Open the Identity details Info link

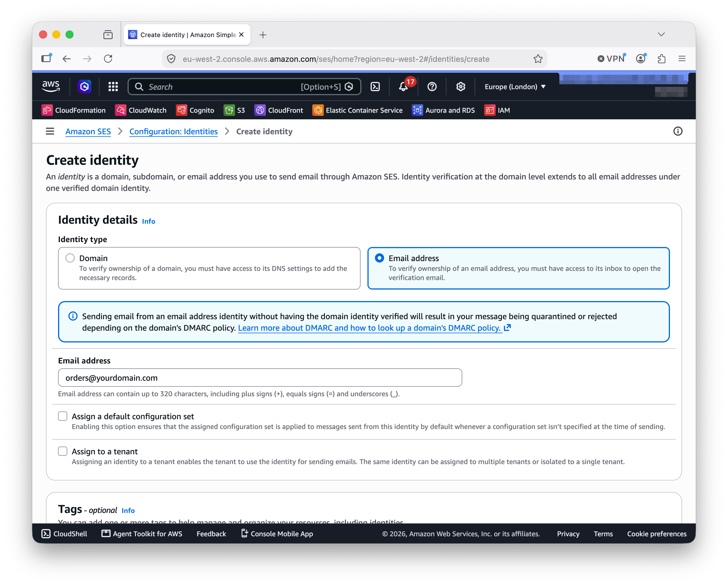[149, 221]
